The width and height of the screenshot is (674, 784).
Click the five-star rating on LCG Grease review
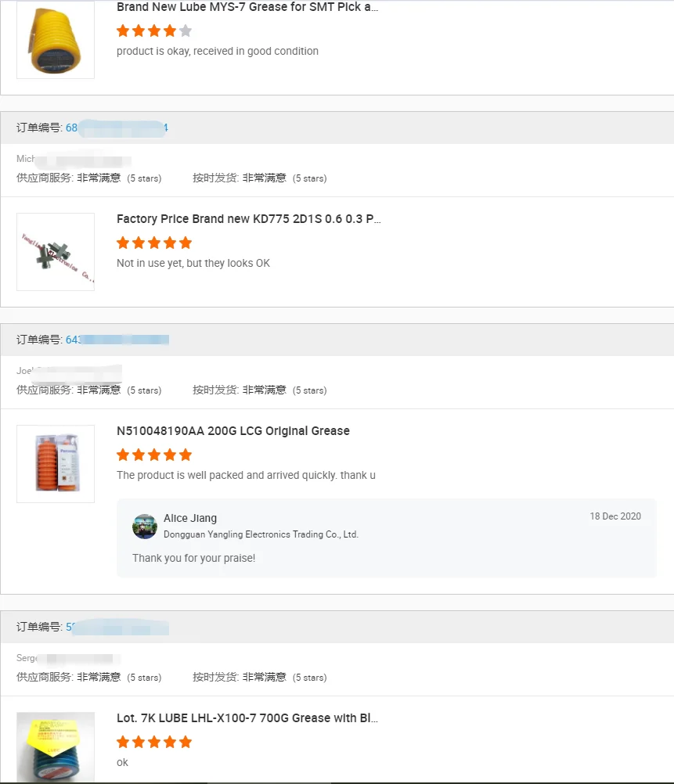[x=154, y=455]
